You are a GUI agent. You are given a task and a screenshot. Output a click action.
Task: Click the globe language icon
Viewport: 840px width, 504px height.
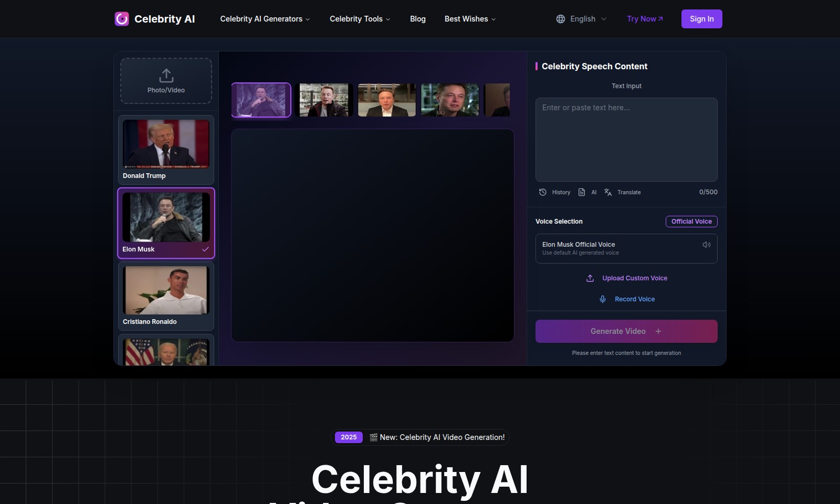(x=561, y=19)
